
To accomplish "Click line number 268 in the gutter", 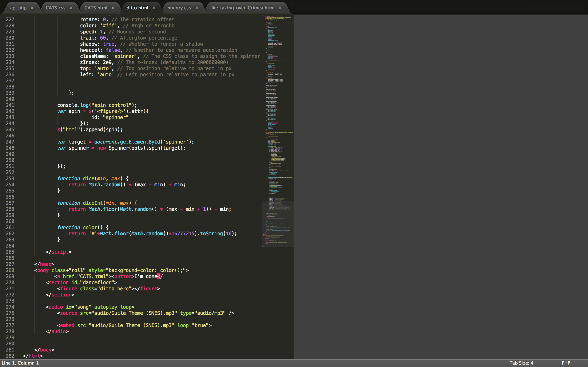I will (10, 270).
